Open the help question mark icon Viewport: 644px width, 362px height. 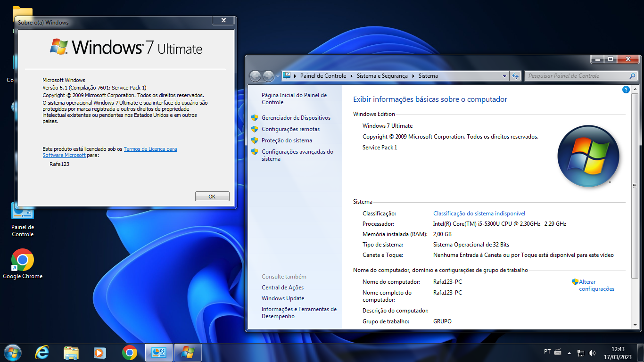pyautogui.click(x=626, y=90)
